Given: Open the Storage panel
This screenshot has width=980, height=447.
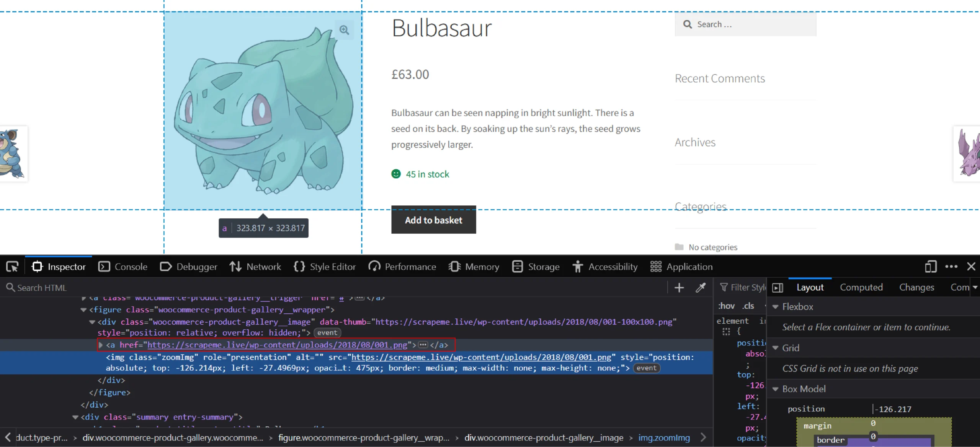Looking at the screenshot, I should [536, 267].
